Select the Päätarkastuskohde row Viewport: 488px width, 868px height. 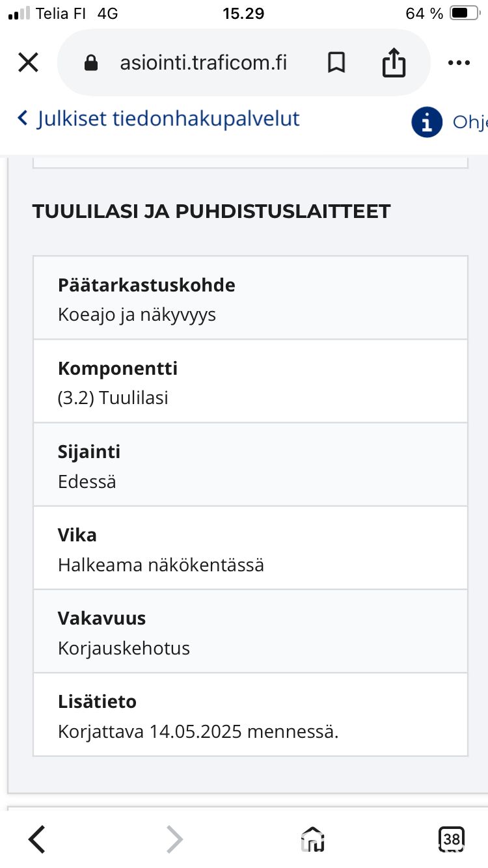pyautogui.click(x=251, y=299)
